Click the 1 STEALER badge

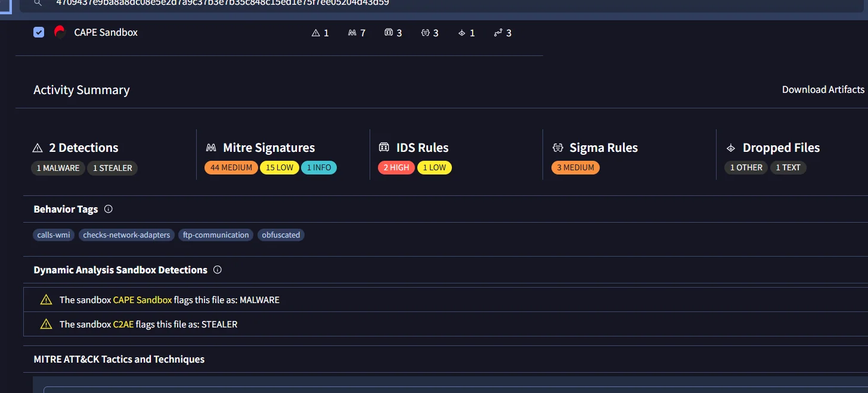pos(113,168)
